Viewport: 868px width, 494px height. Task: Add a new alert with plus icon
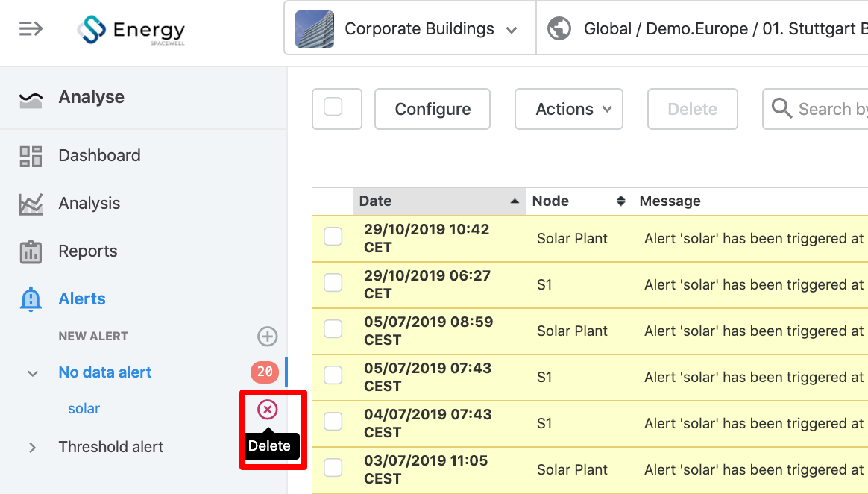coord(268,336)
